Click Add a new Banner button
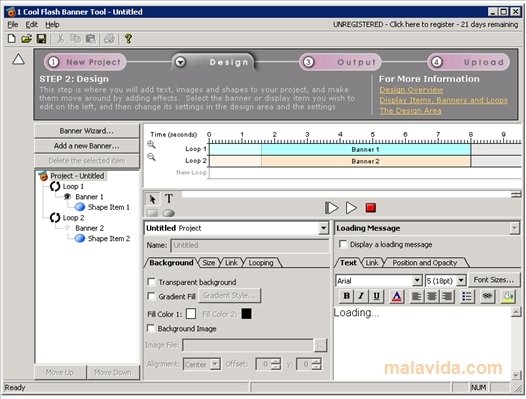This screenshot has width=526, height=399. pos(87,146)
